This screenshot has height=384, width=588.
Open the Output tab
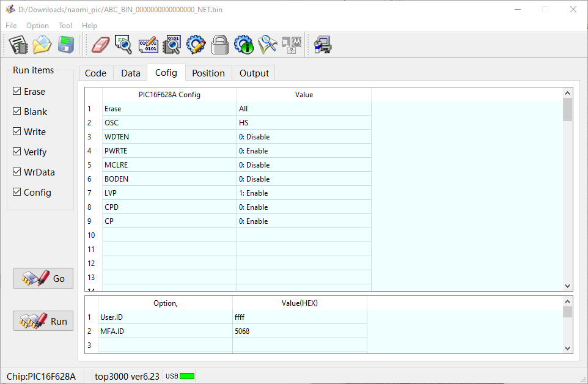point(254,73)
